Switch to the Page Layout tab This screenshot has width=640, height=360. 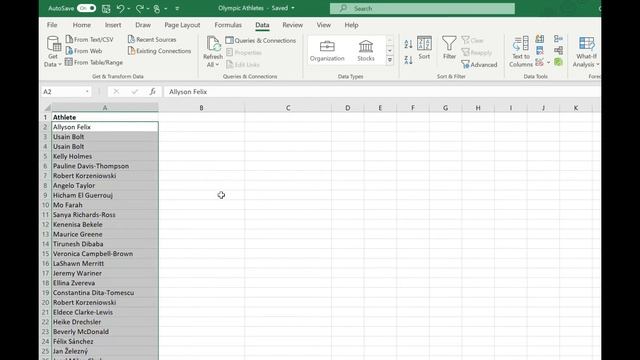182,25
